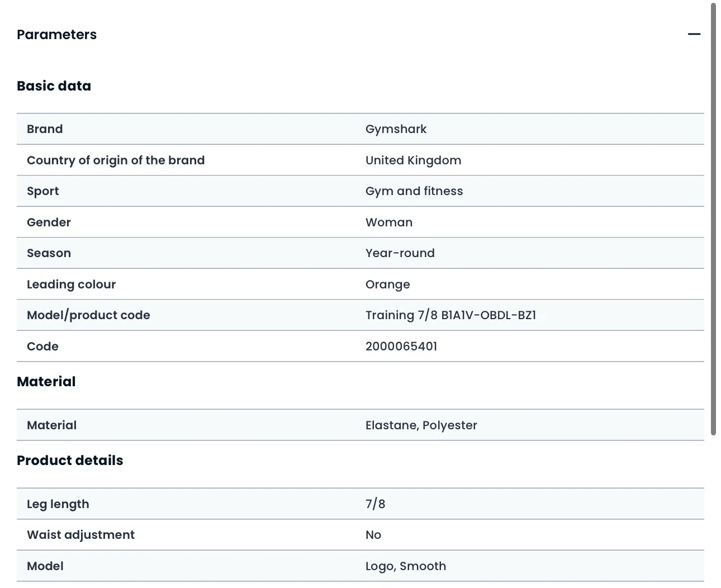Viewport: 721px width, 588px height.
Task: Select the Training 7/8 B1A1V-OBDL-BZ1 code
Action: tap(450, 315)
